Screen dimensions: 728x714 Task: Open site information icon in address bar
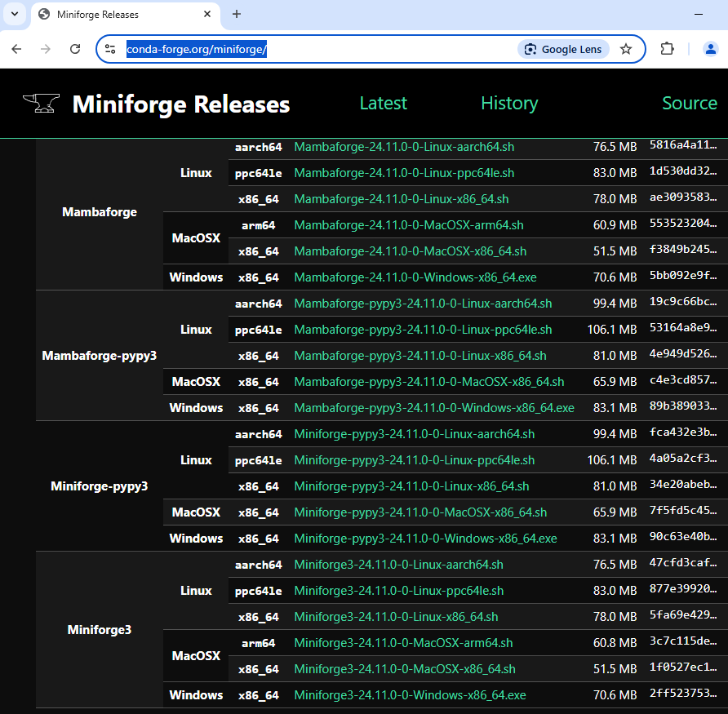point(110,49)
